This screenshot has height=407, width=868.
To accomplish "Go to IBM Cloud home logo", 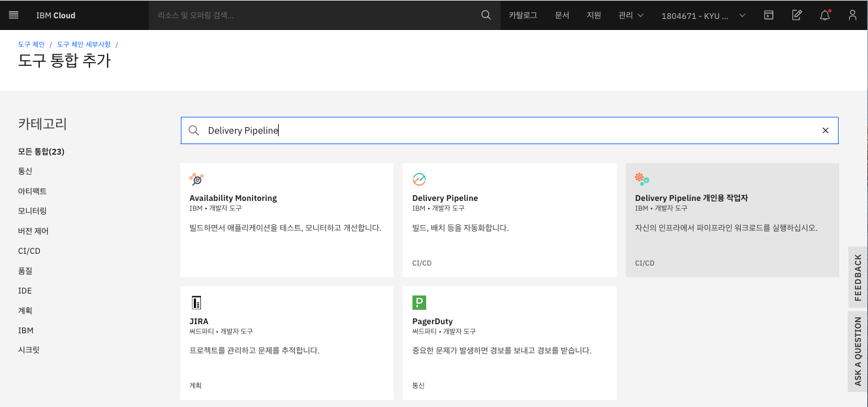I will (x=55, y=15).
